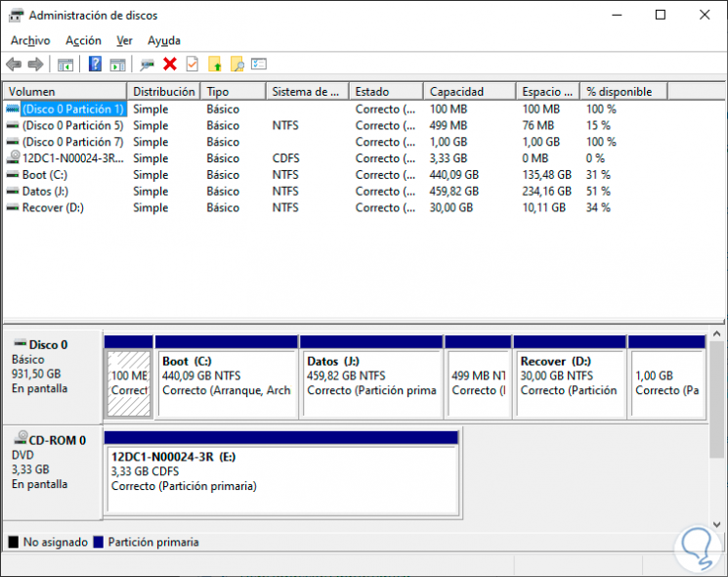This screenshot has width=728, height=577.
Task: Click the Back arrow toolbar icon
Action: 14,65
